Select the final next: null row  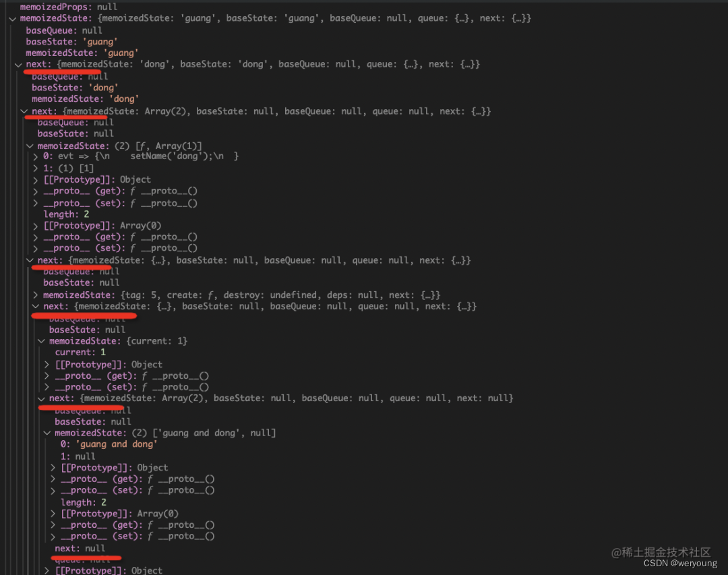pyautogui.click(x=80, y=549)
